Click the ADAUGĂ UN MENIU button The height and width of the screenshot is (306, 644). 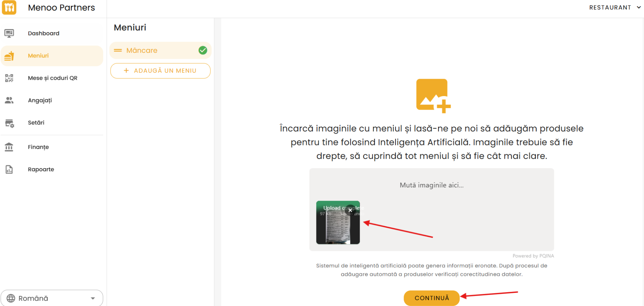pos(160,71)
